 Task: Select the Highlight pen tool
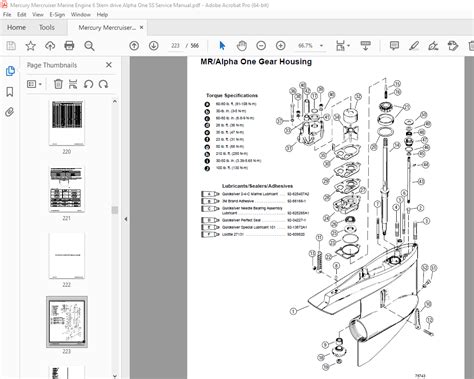point(414,46)
